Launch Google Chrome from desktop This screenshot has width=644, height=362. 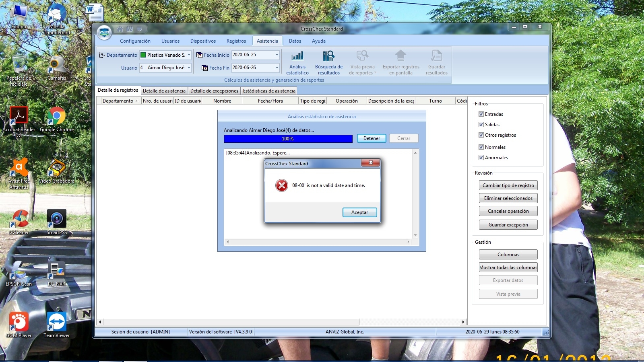point(57,119)
